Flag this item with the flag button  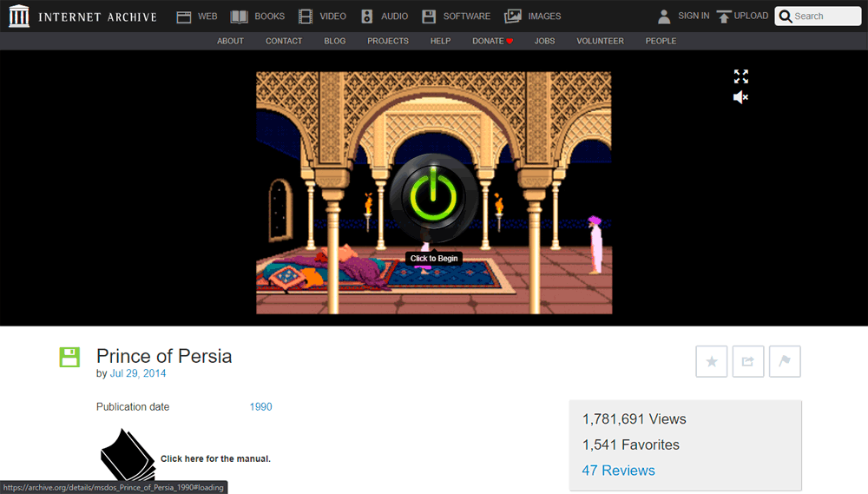point(785,362)
